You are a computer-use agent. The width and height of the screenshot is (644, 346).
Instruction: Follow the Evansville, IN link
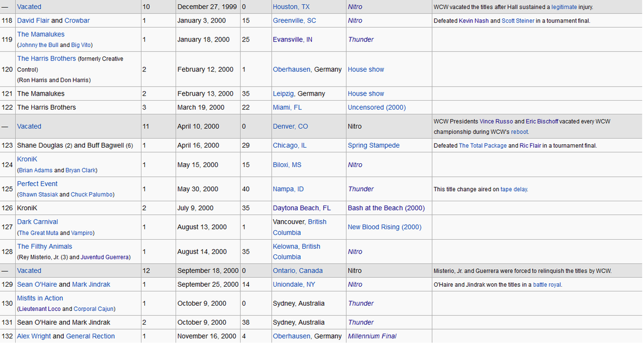[292, 39]
